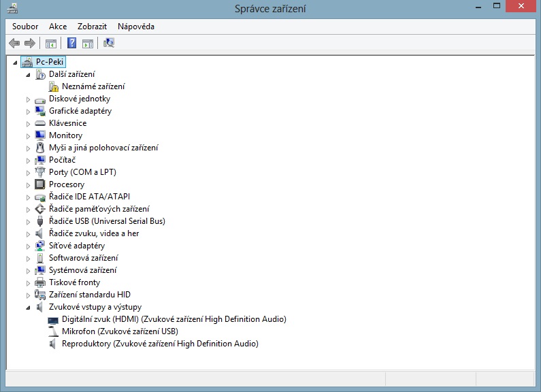Image resolution: width=541 pixels, height=392 pixels.
Task: Click the Klávesnice keyboard icon
Action: point(40,123)
